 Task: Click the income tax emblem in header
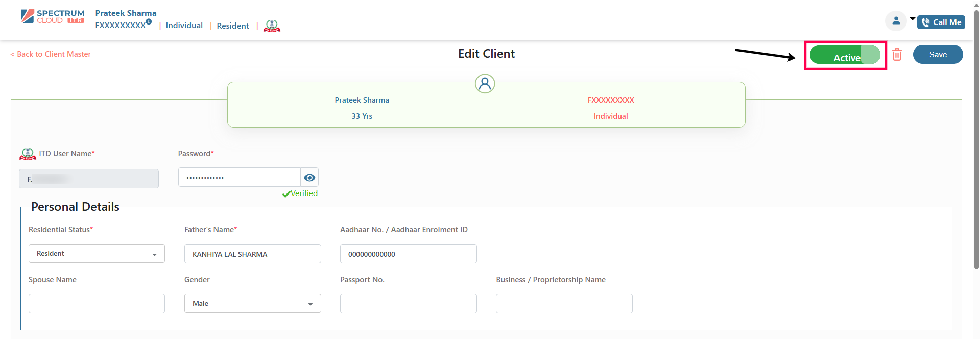click(x=272, y=26)
